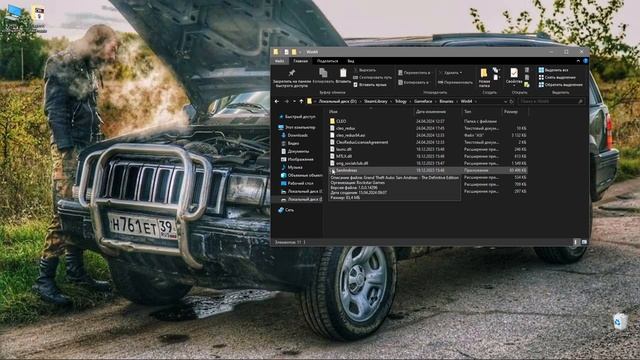
Task: Refresh the folder with the refresh icon
Action: (512, 101)
